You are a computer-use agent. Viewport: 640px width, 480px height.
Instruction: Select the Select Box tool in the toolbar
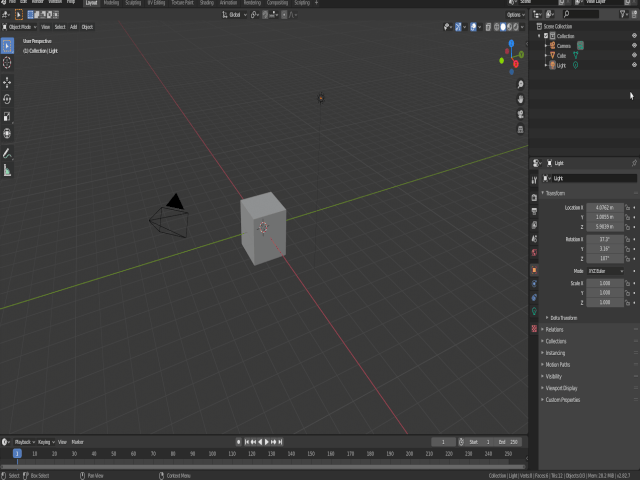7,46
